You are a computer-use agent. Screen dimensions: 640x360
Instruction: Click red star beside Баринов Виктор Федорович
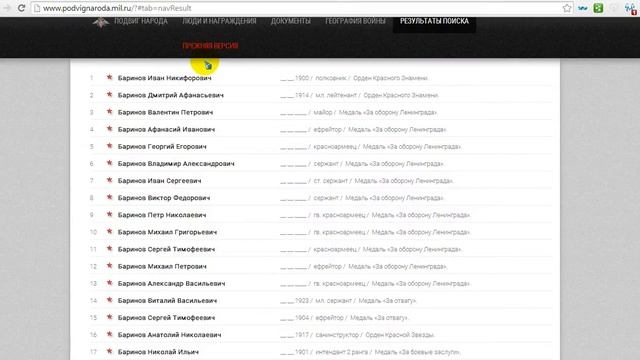tap(109, 197)
